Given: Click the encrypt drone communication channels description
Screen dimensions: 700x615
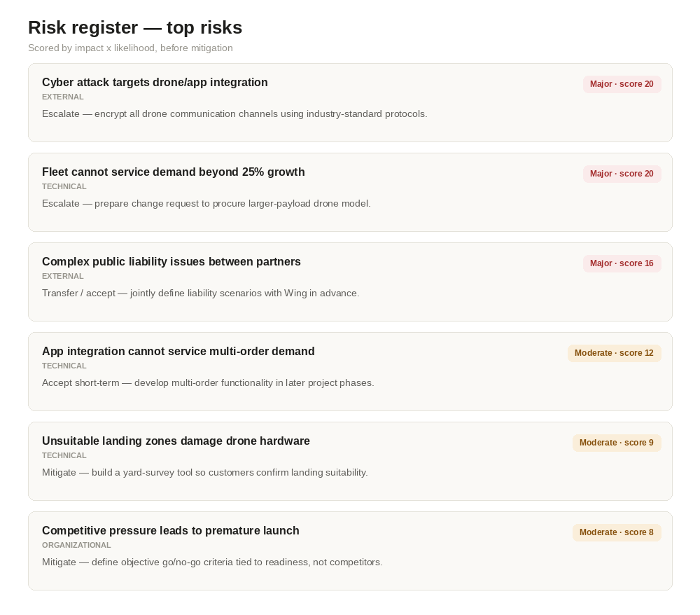Looking at the screenshot, I should pos(234,114).
